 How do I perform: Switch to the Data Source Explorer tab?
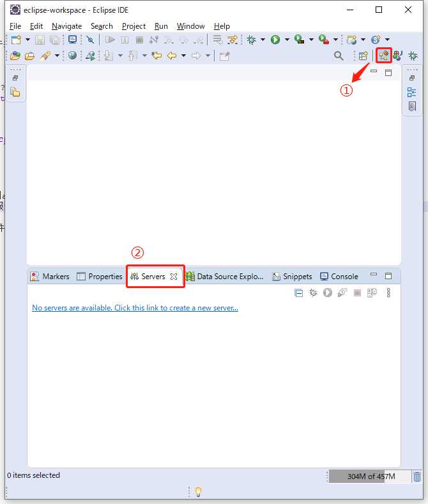[x=225, y=277]
